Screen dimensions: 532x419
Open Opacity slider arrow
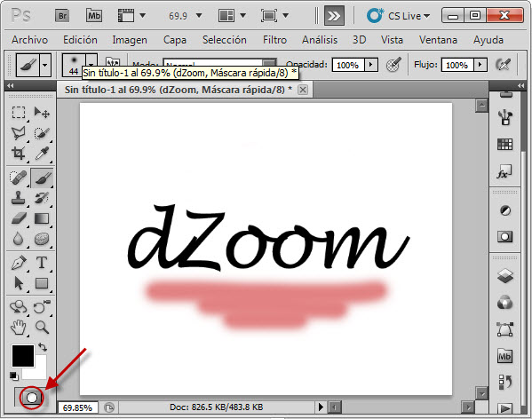tap(371, 64)
